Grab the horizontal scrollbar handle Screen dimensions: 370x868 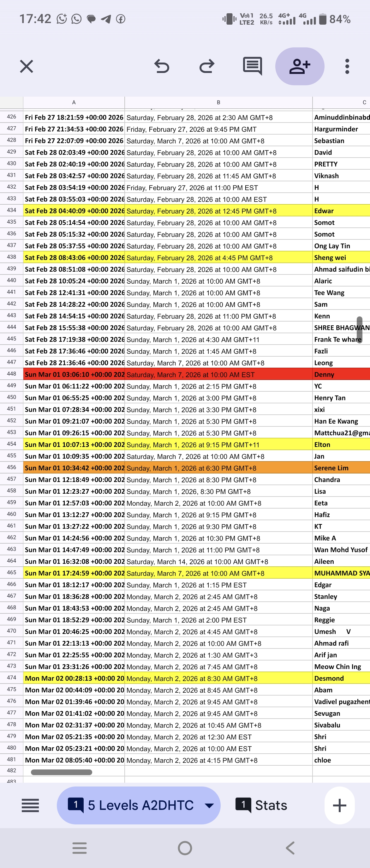pos(61,772)
